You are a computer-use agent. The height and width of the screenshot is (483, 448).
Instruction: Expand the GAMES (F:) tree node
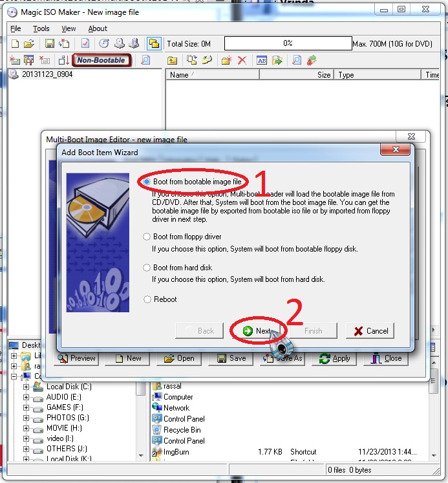26,408
